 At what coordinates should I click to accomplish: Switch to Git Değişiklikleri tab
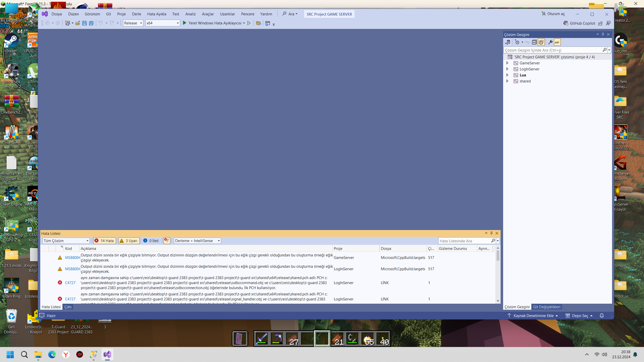[547, 307]
